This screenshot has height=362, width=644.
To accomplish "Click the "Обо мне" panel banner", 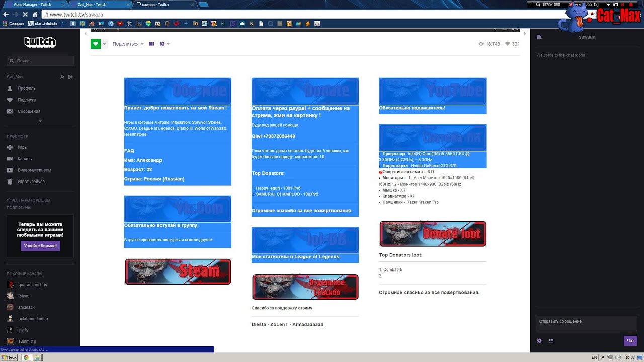I will 178,91.
